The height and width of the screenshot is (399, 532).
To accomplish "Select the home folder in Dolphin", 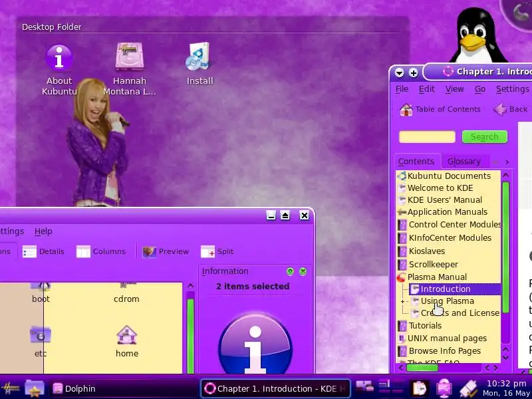I will (x=126, y=341).
